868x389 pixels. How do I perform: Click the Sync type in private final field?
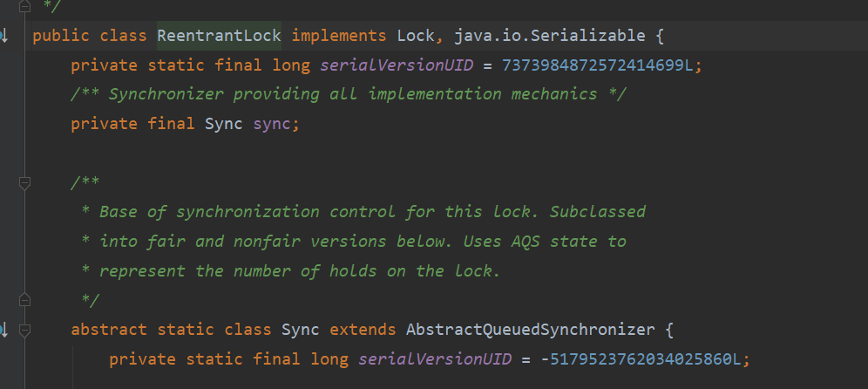tap(224, 124)
